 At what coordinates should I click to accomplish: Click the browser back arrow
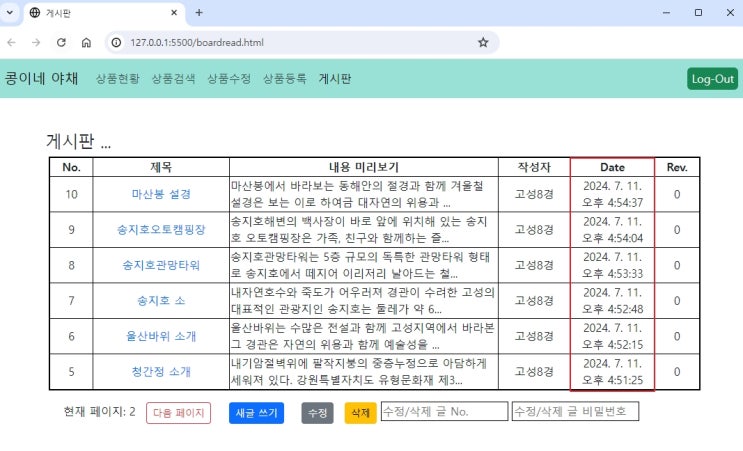(11, 43)
